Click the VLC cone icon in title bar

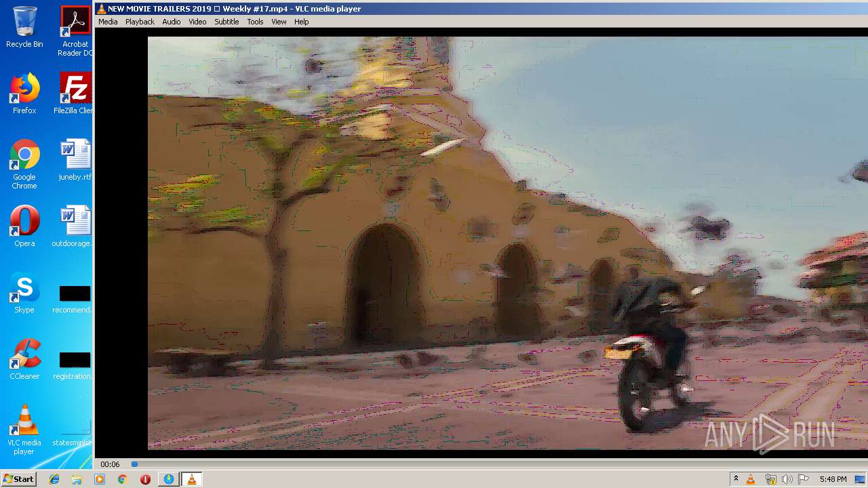[102, 9]
